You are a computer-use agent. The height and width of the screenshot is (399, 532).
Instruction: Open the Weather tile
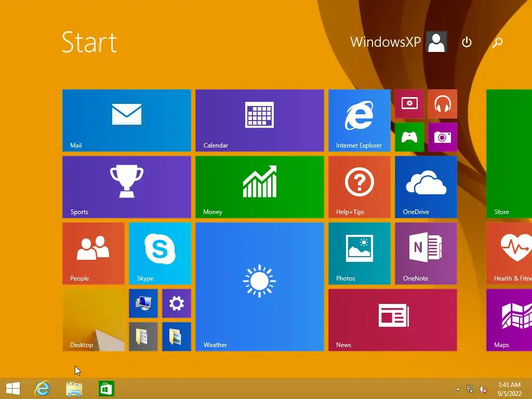(x=260, y=287)
